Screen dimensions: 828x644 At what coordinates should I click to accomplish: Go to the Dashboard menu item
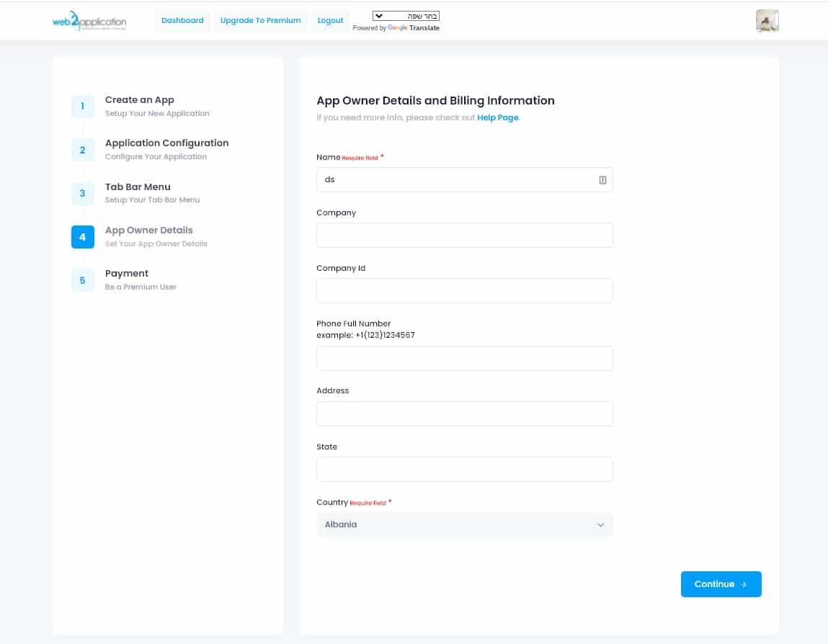click(x=182, y=21)
